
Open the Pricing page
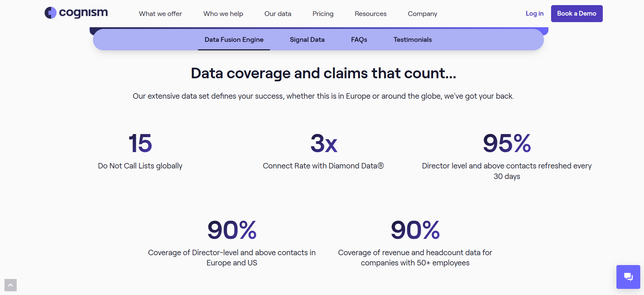click(x=323, y=14)
